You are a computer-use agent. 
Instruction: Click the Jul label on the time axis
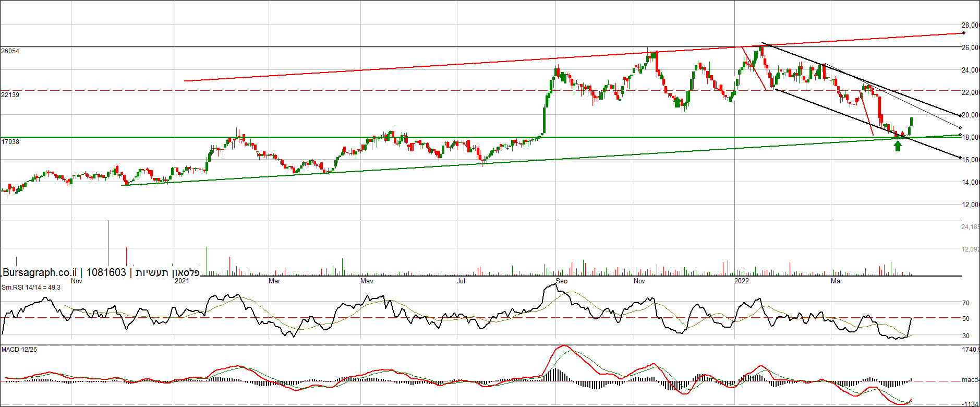click(x=461, y=281)
